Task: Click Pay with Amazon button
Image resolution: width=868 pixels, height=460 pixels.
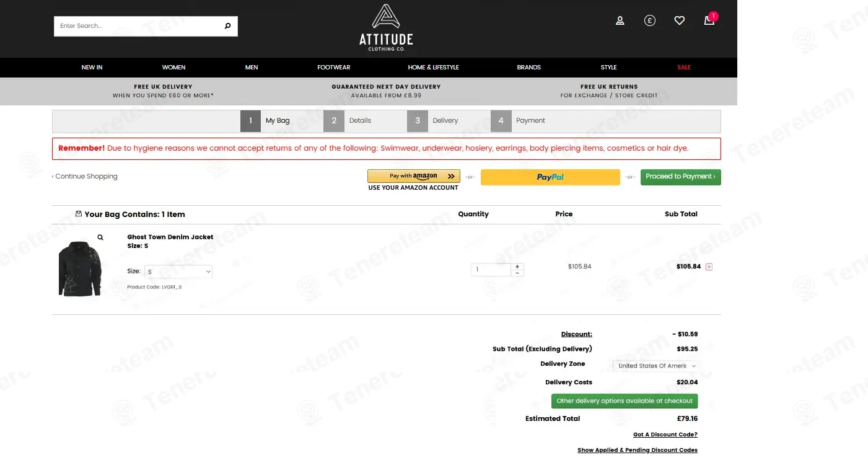Action: (414, 176)
